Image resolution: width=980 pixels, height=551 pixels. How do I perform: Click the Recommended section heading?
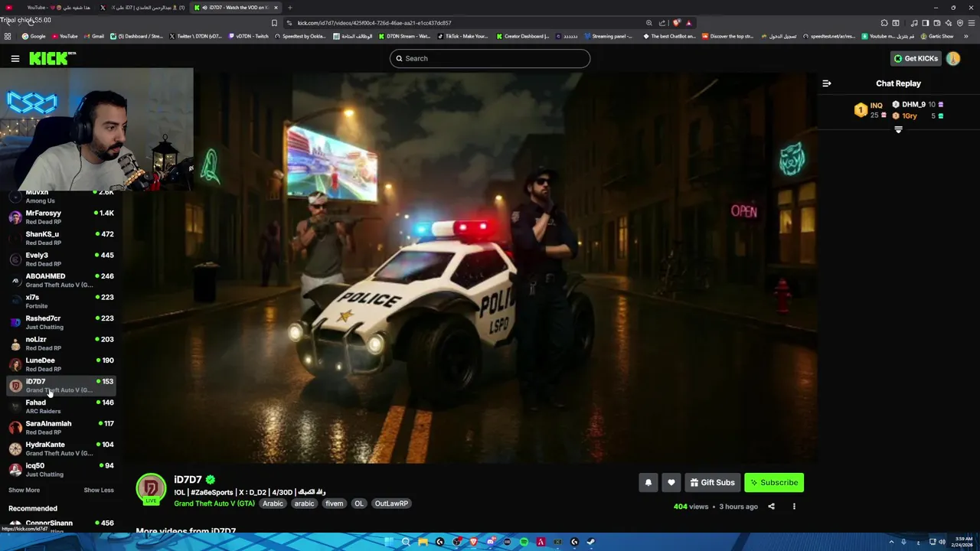(x=33, y=508)
